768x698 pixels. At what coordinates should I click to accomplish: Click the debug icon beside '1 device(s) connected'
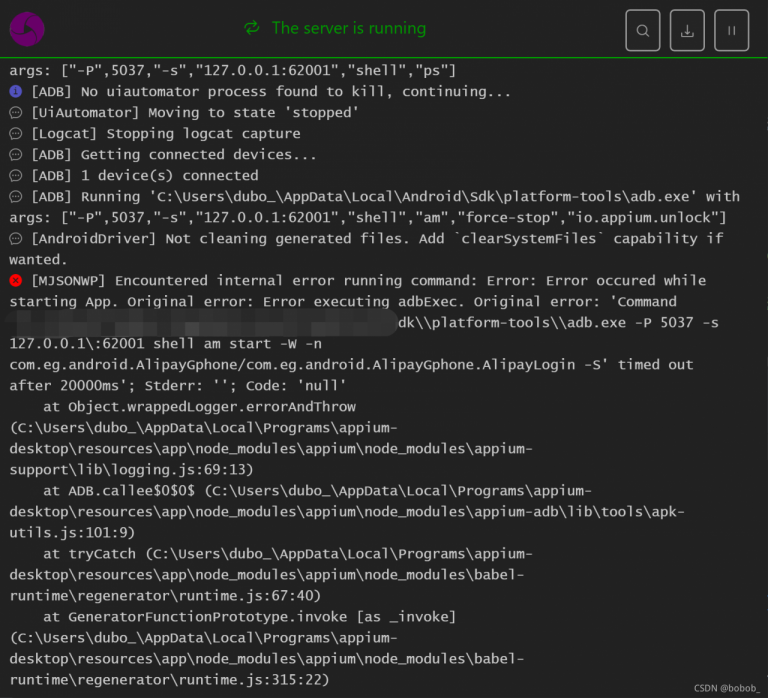coord(16,176)
